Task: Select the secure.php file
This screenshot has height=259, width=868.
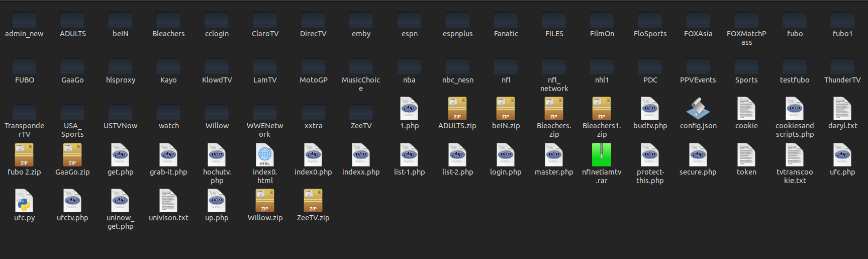Action: click(698, 155)
